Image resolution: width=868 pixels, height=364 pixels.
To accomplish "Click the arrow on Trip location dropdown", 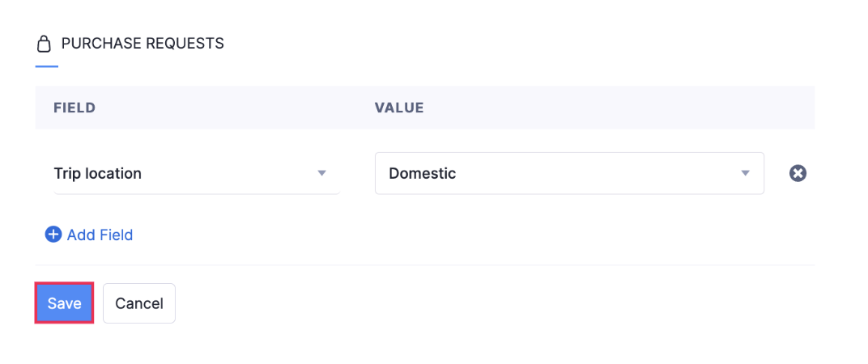I will pyautogui.click(x=321, y=173).
